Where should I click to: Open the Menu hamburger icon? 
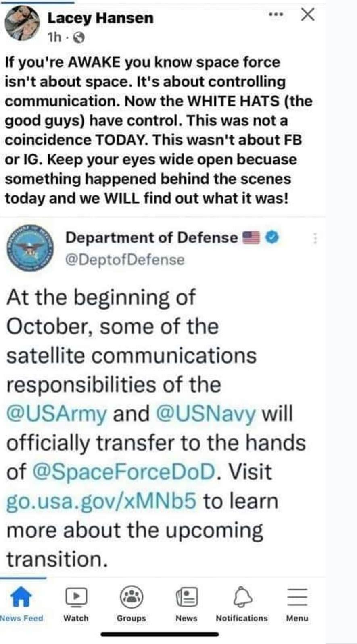[297, 596]
